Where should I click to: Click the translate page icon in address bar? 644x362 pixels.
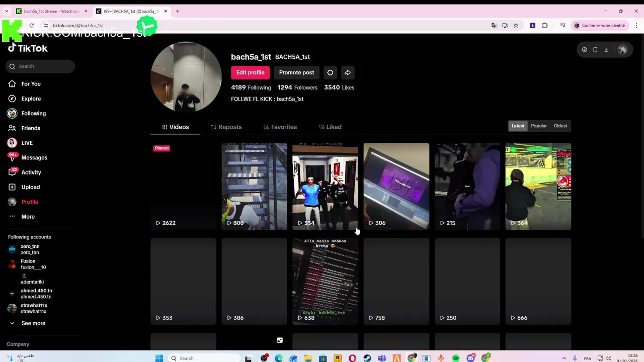point(494,25)
